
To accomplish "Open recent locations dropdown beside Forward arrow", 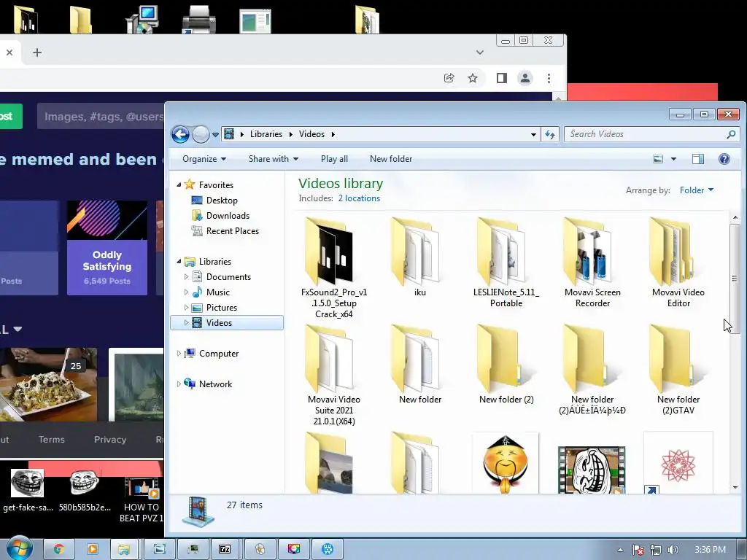I will [x=215, y=135].
